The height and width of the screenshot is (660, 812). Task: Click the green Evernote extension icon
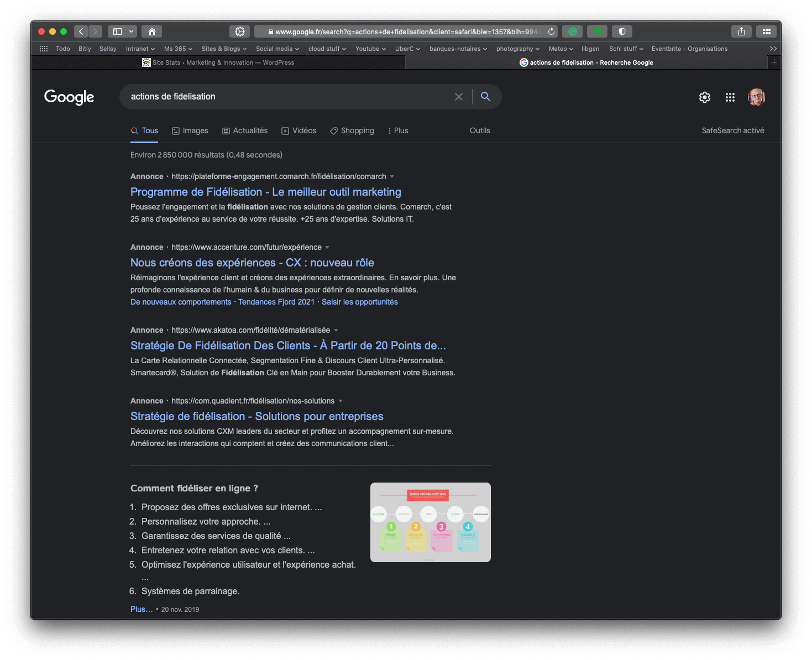coord(598,32)
